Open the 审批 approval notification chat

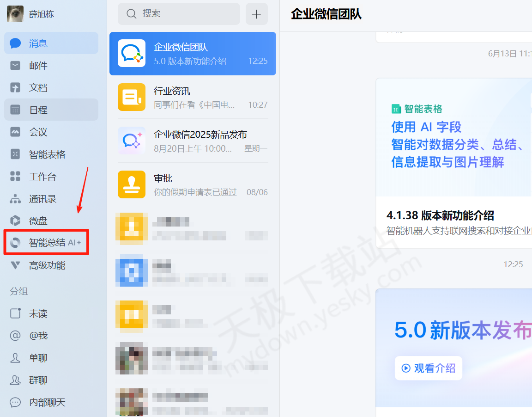click(193, 184)
